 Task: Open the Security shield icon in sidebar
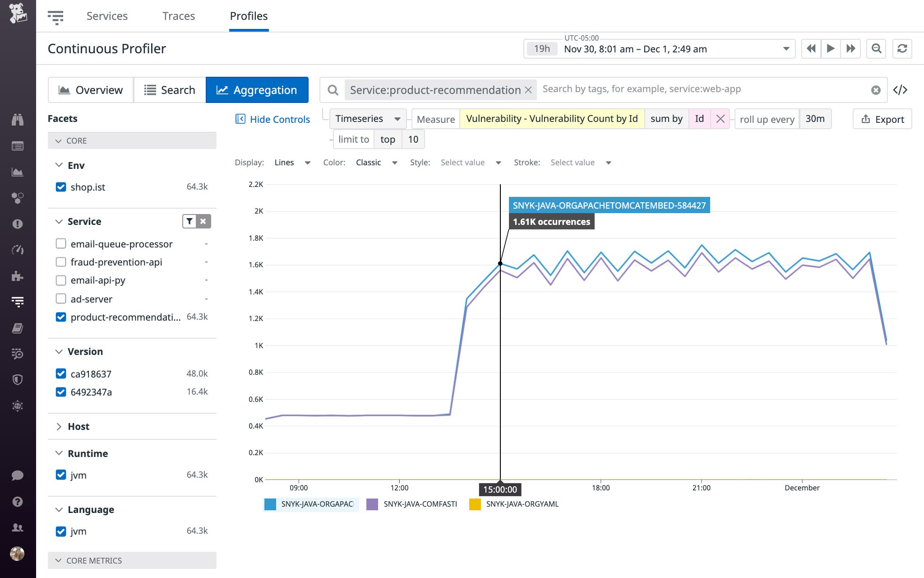pos(18,380)
